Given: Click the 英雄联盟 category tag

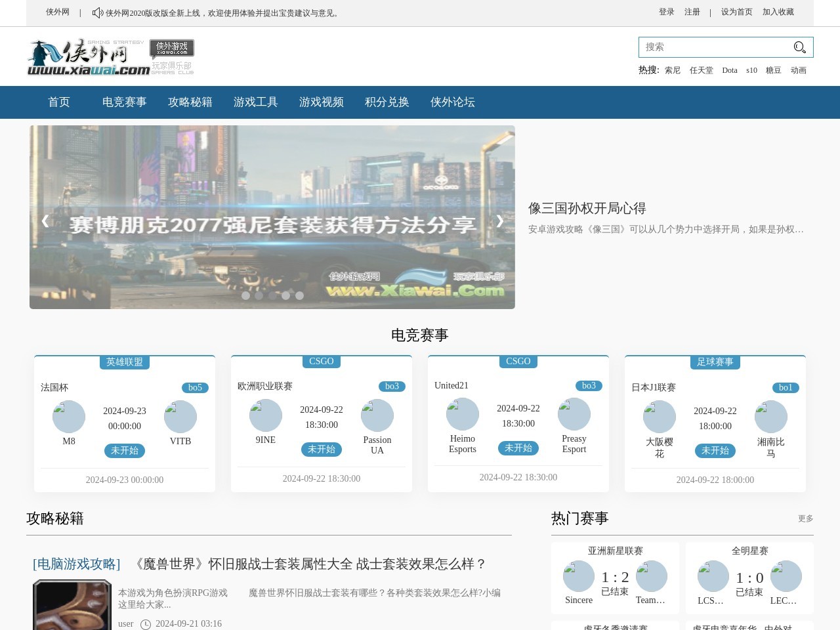Looking at the screenshot, I should [x=125, y=362].
